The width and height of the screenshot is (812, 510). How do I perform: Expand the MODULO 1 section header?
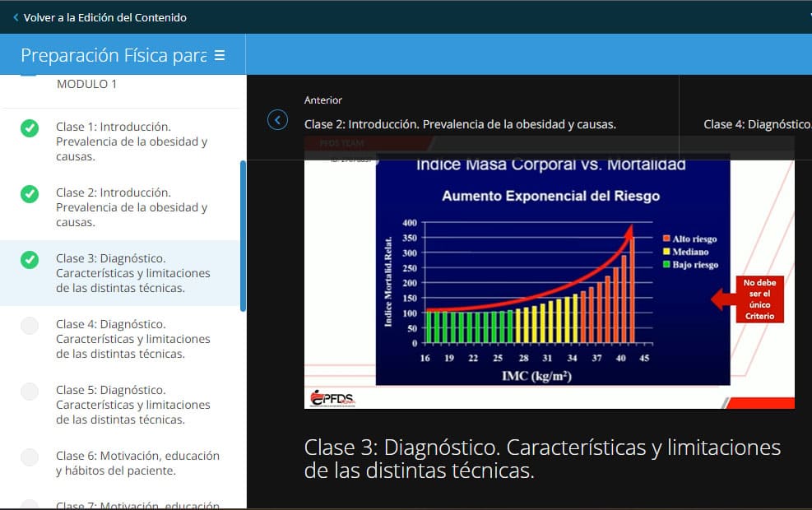click(x=86, y=84)
